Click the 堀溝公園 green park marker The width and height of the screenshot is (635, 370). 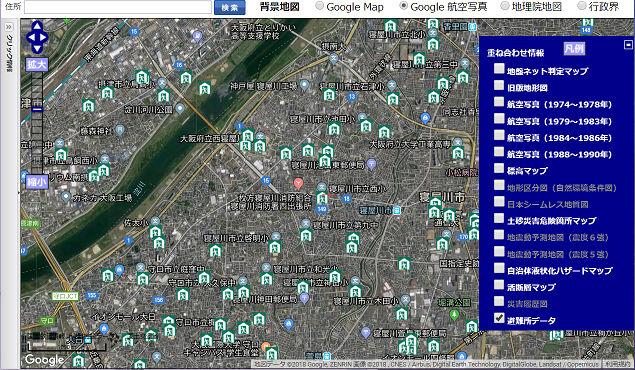tap(455, 315)
